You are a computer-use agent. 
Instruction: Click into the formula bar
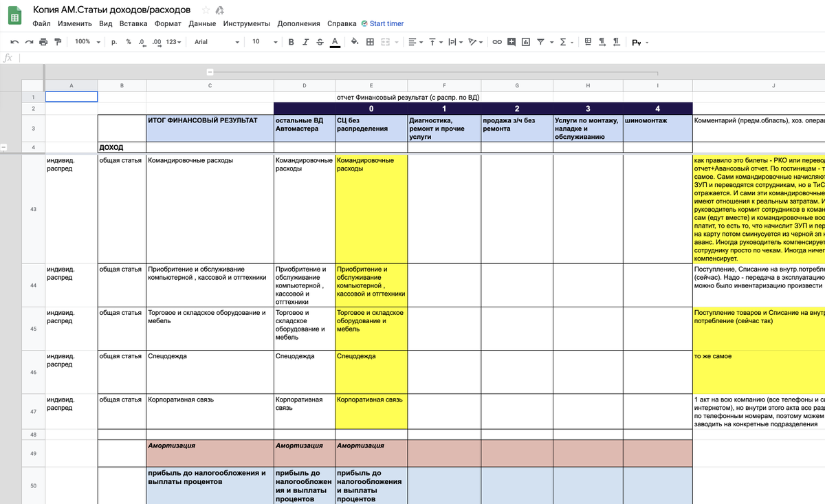click(x=422, y=58)
